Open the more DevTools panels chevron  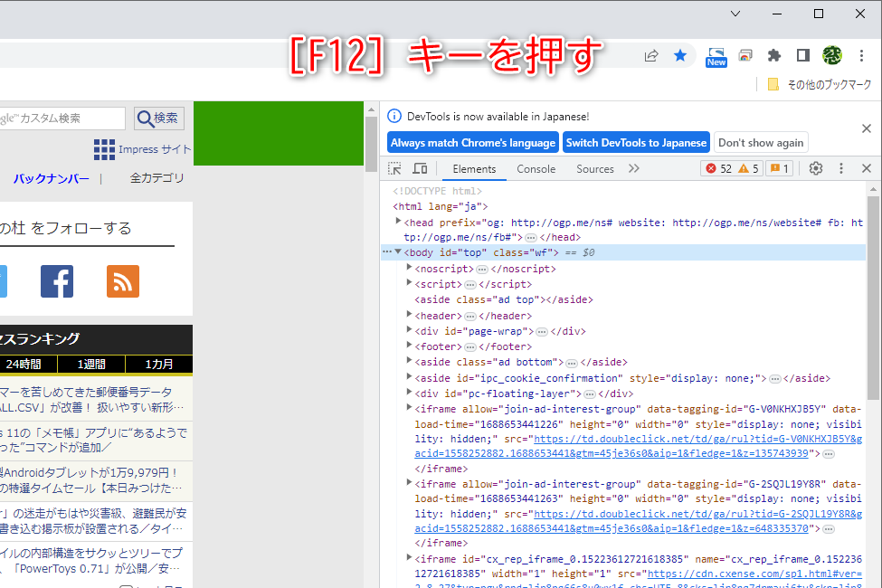[633, 168]
